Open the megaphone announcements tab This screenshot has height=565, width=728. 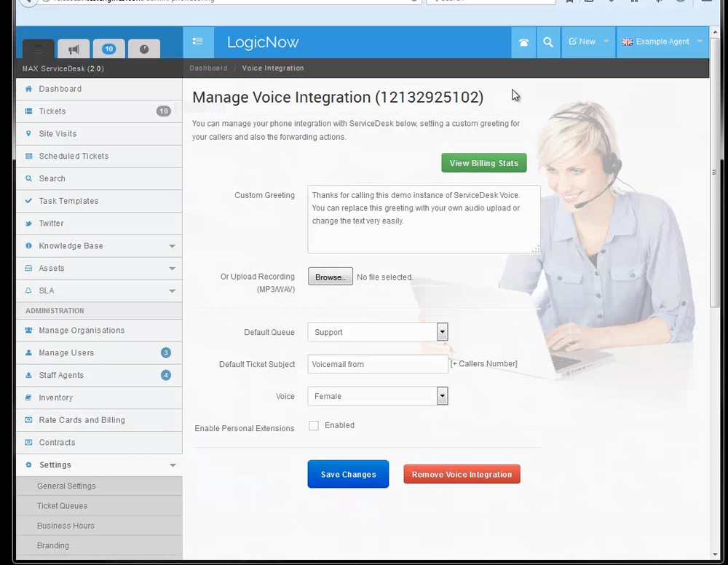(x=74, y=49)
